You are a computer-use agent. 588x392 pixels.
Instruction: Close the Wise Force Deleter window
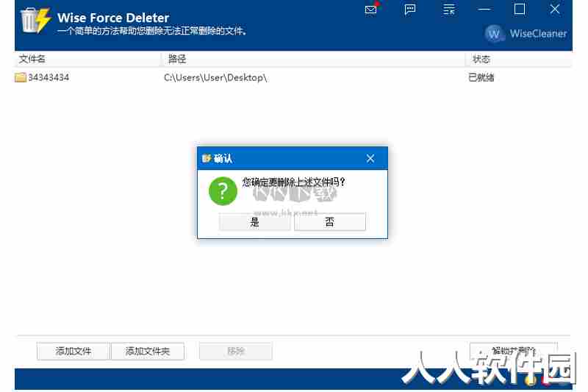555,9
